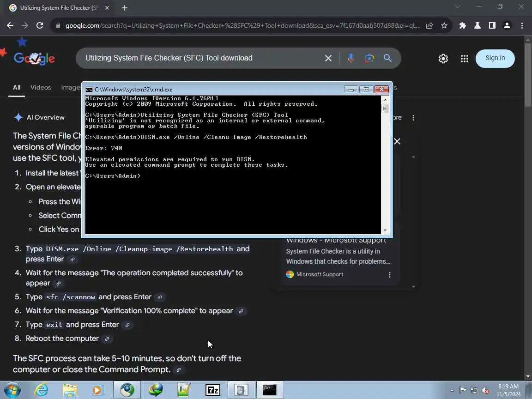Launch Internet Explorer from the taskbar

41,390
